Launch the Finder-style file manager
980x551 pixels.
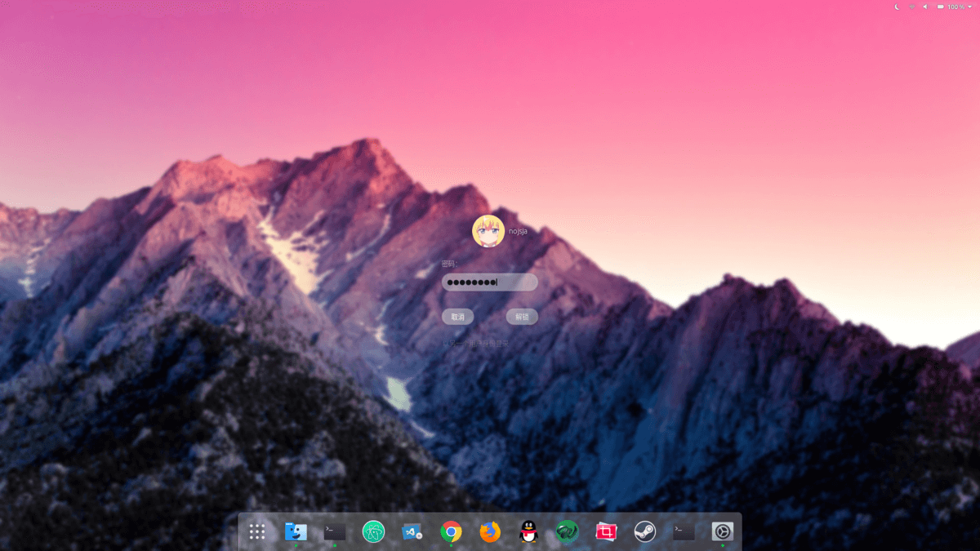click(x=296, y=532)
